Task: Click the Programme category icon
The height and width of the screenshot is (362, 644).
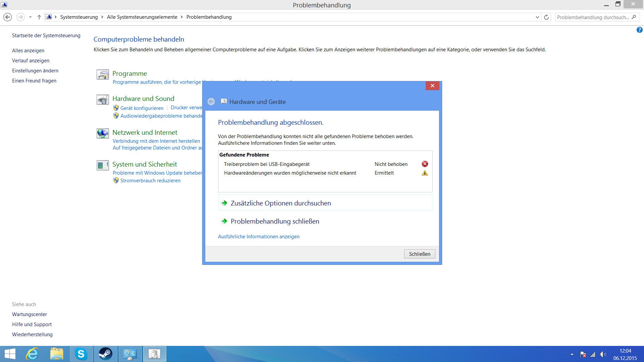Action: 103,74
